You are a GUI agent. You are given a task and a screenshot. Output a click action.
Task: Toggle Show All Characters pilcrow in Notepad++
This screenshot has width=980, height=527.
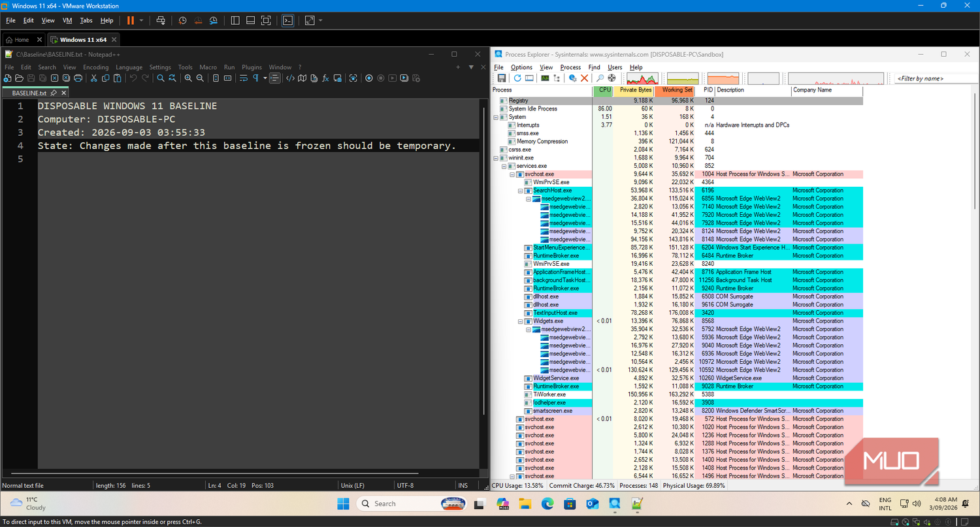(x=255, y=78)
